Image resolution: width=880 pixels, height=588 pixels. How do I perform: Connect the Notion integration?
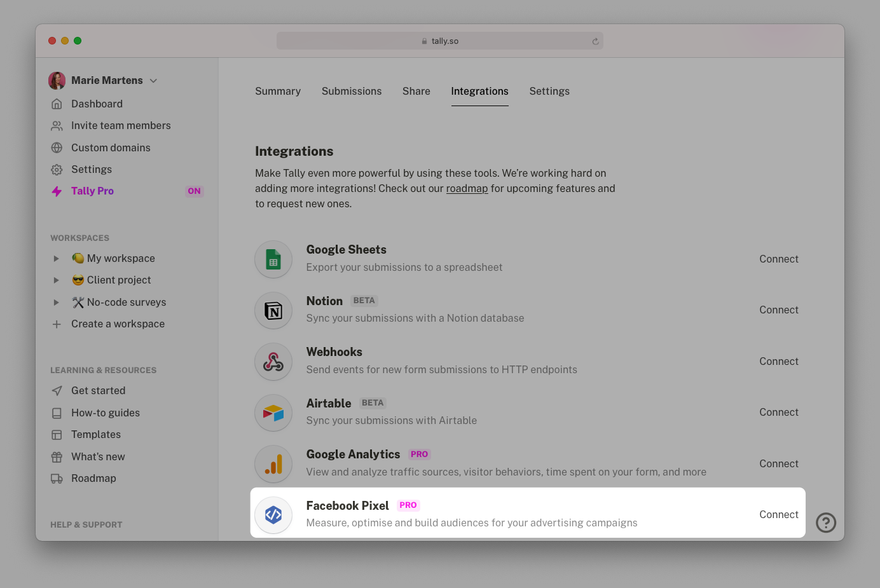coord(779,310)
